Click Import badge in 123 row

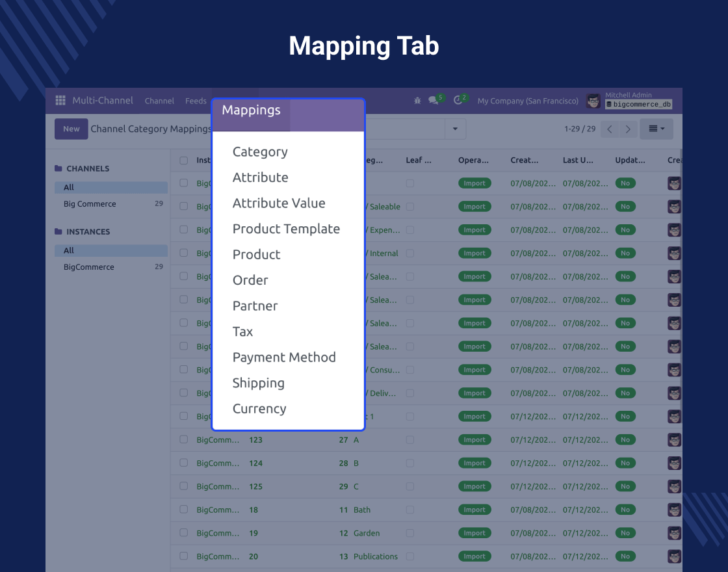[x=474, y=439]
